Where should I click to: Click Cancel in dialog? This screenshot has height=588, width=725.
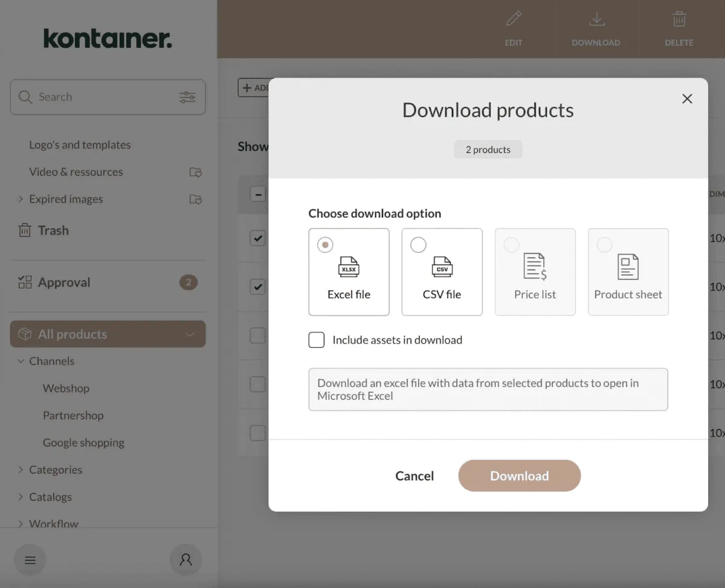click(x=414, y=476)
